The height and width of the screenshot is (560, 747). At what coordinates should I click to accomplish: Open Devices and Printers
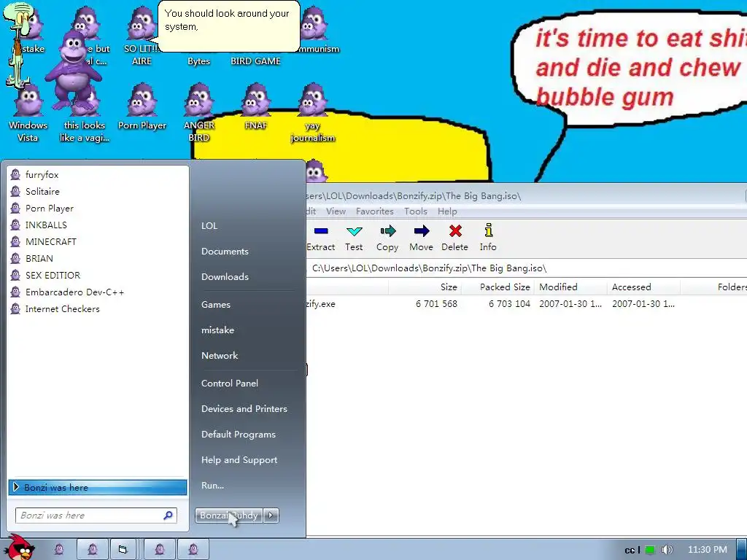coord(244,409)
